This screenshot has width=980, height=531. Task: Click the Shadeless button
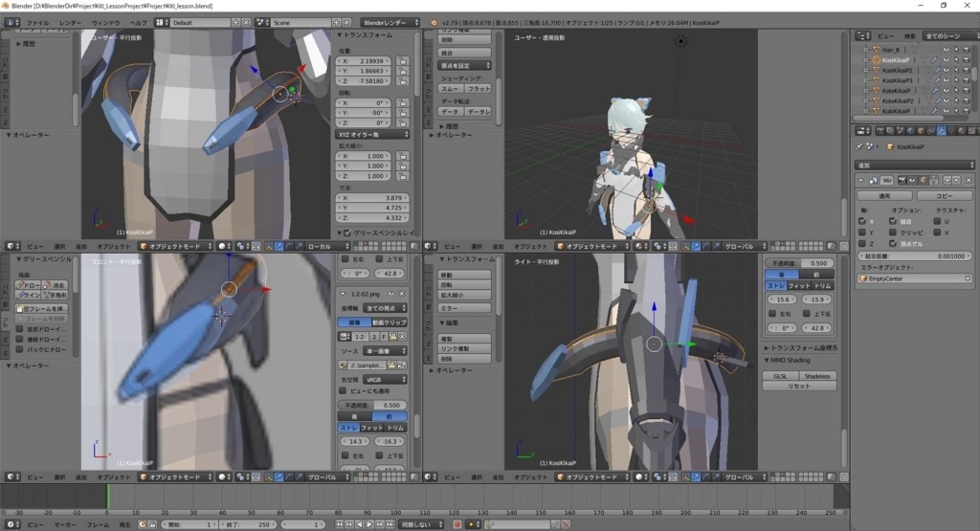(x=817, y=376)
